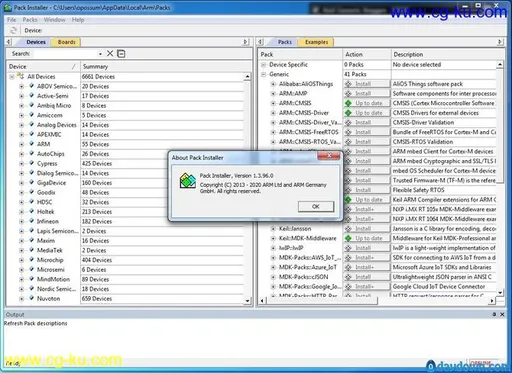Click the All Devices root icon

pyautogui.click(x=21, y=76)
